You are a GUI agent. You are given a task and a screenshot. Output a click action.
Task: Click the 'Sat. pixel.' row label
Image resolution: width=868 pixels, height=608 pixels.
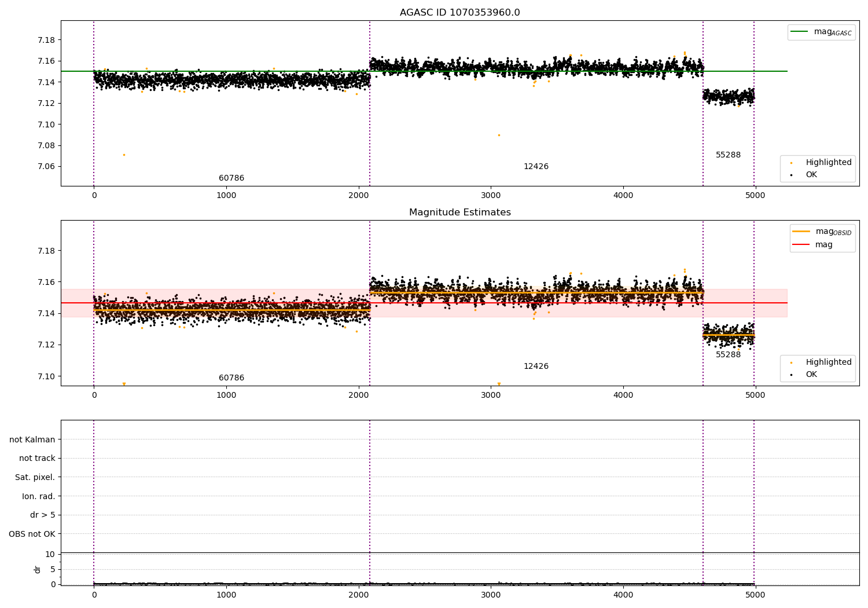coord(35,478)
